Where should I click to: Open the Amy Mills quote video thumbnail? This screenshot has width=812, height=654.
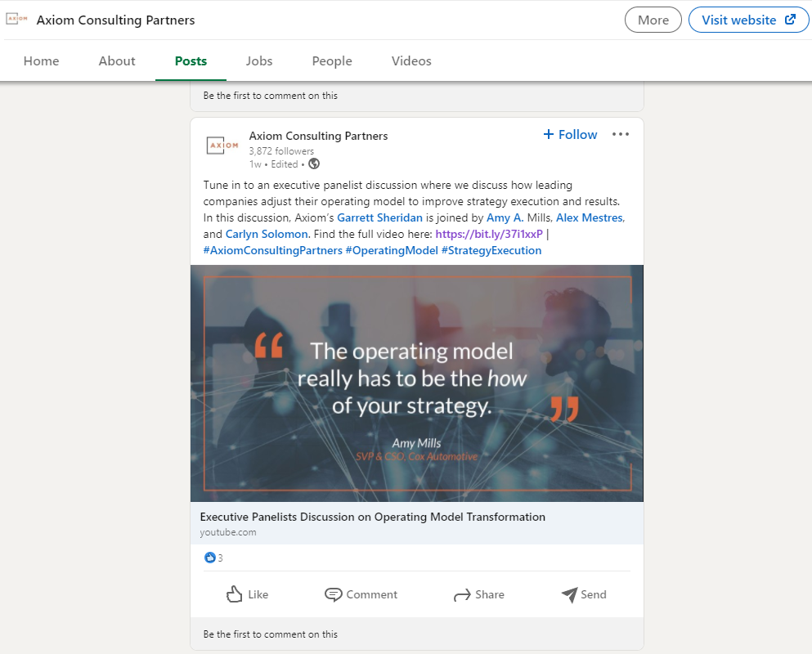point(417,383)
